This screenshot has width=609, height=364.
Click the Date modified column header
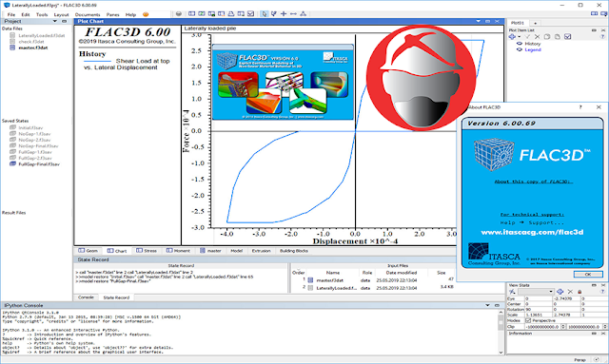coord(402,273)
